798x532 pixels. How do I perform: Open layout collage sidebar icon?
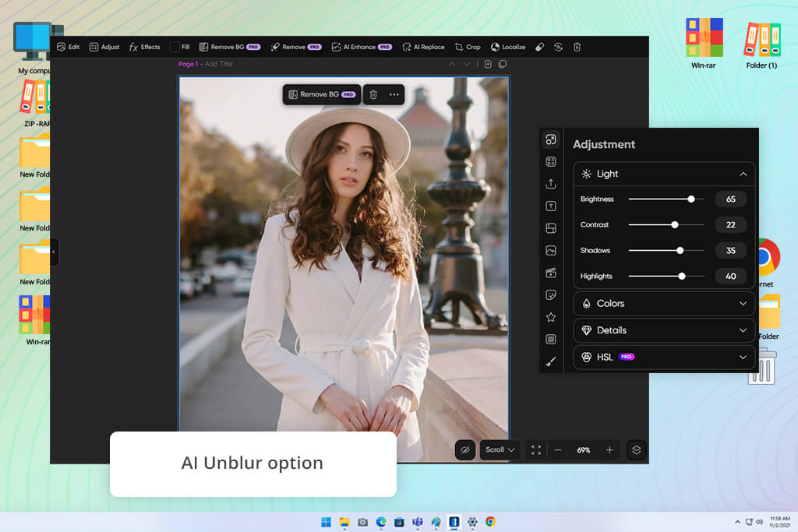(551, 228)
